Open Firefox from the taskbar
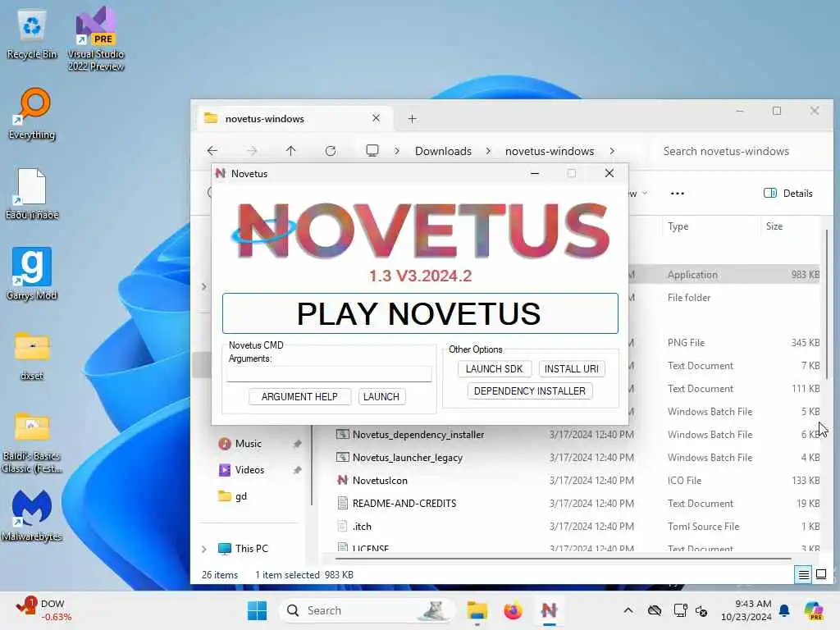This screenshot has width=840, height=630. pos(513,610)
